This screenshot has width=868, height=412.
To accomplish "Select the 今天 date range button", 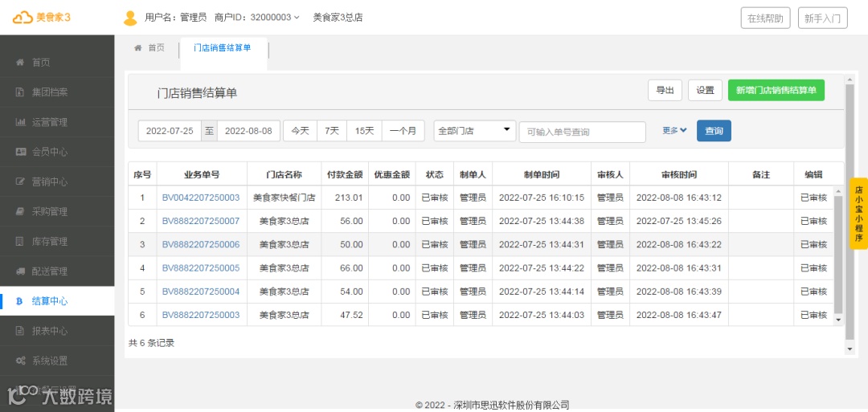I will pos(300,131).
